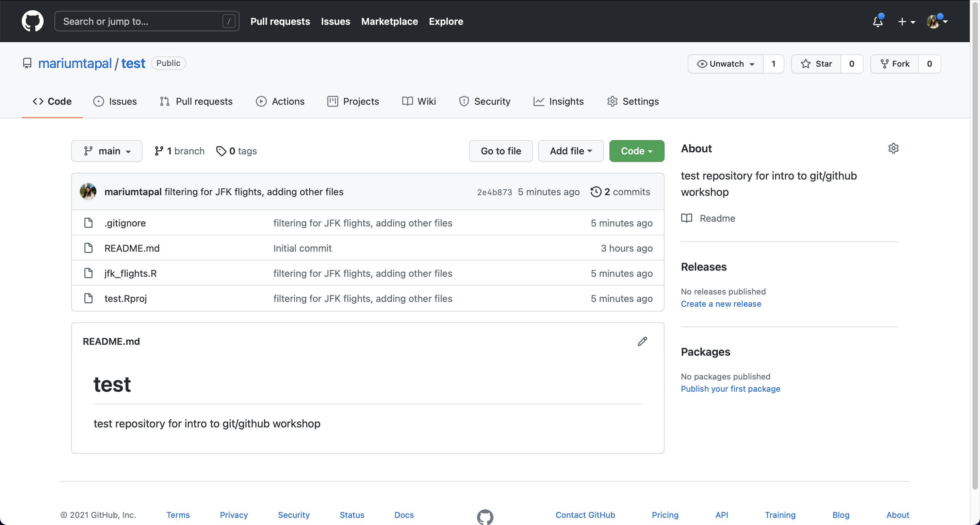Open the main branch selector dropdown
Image resolution: width=980 pixels, height=525 pixels.
coord(107,151)
